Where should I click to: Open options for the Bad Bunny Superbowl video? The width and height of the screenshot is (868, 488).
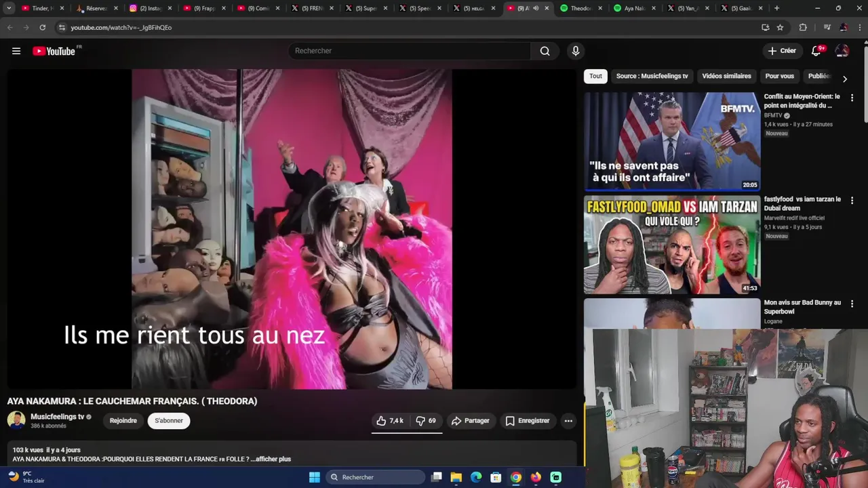(x=852, y=304)
